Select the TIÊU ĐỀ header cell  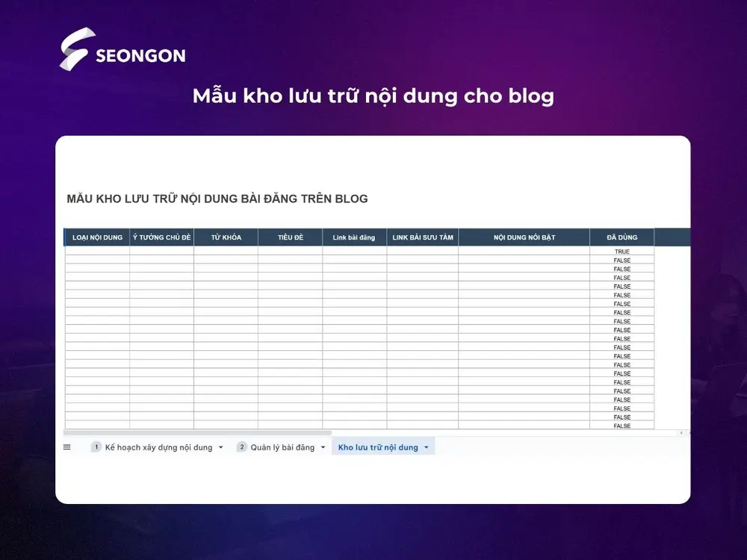pos(290,237)
